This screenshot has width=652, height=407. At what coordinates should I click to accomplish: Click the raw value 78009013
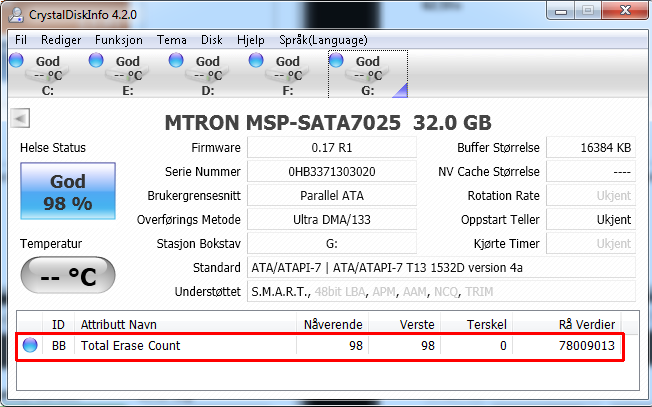[586, 345]
